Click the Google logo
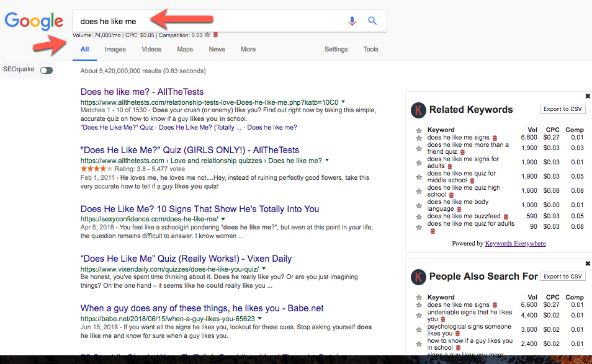Image resolution: width=592 pixels, height=364 pixels. (x=34, y=21)
